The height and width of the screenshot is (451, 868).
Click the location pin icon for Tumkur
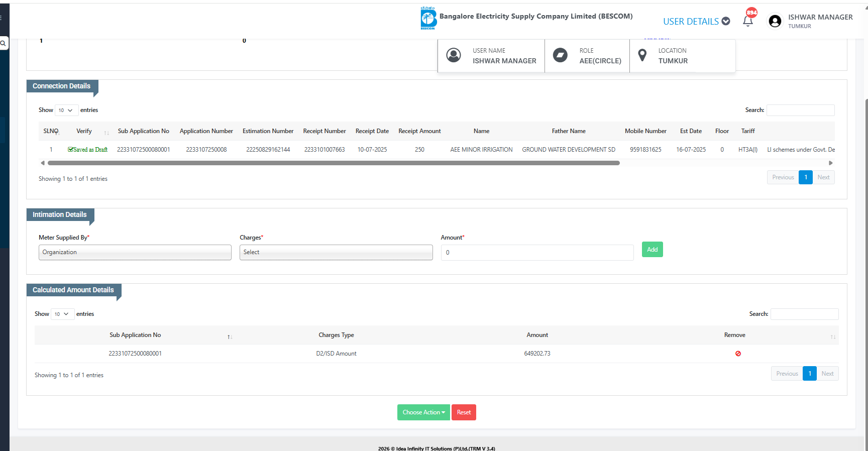pyautogui.click(x=642, y=55)
